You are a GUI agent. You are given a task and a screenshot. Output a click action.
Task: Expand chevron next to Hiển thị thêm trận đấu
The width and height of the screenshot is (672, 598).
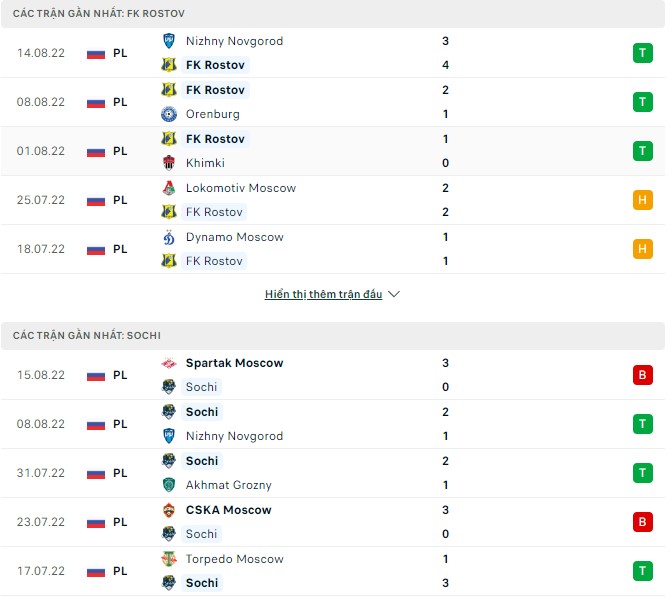(x=393, y=294)
